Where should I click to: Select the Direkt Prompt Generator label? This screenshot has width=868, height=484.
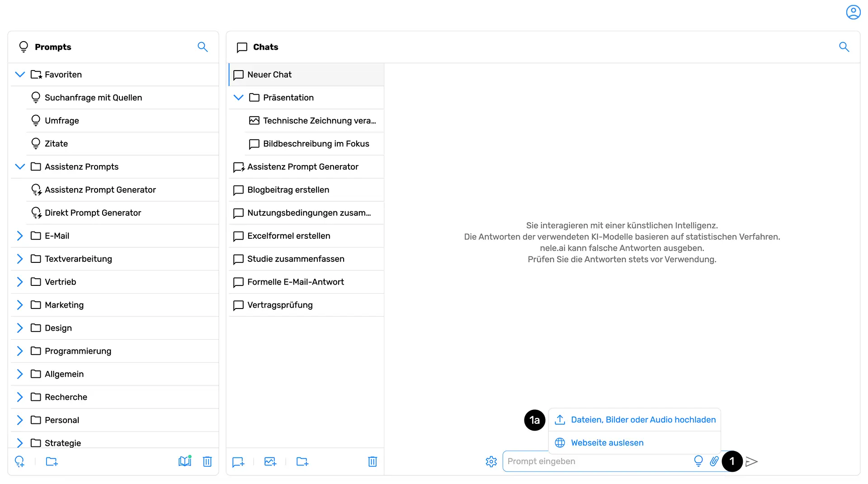[x=93, y=213]
